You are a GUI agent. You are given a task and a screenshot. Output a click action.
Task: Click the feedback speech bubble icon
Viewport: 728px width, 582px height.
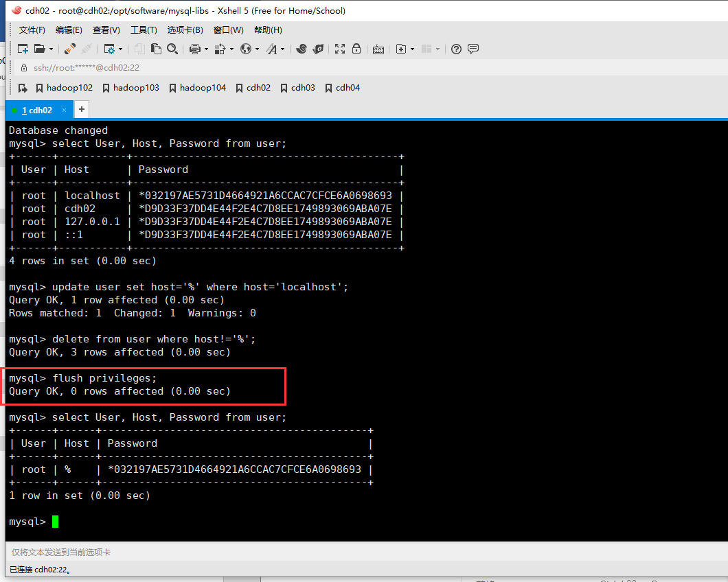tap(473, 49)
